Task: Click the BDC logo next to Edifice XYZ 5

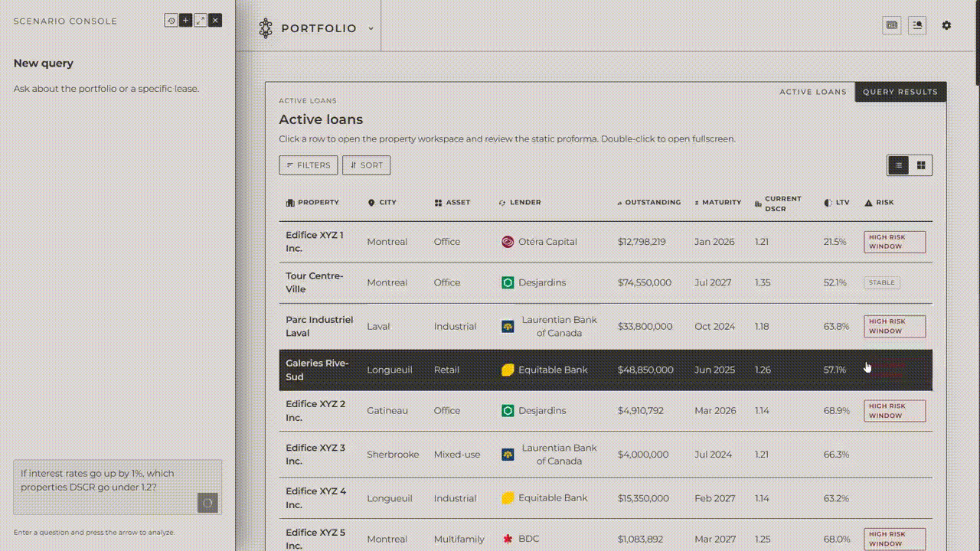Action: point(507,539)
